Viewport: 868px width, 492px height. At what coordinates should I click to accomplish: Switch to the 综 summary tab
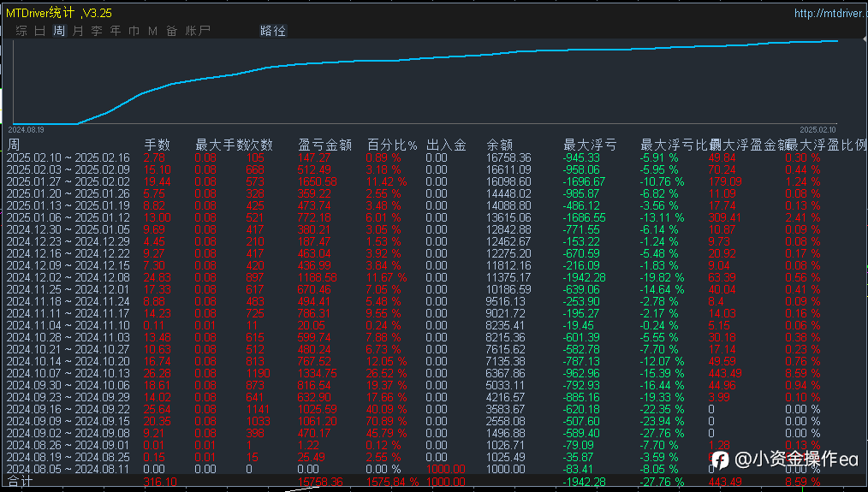pyautogui.click(x=21, y=31)
